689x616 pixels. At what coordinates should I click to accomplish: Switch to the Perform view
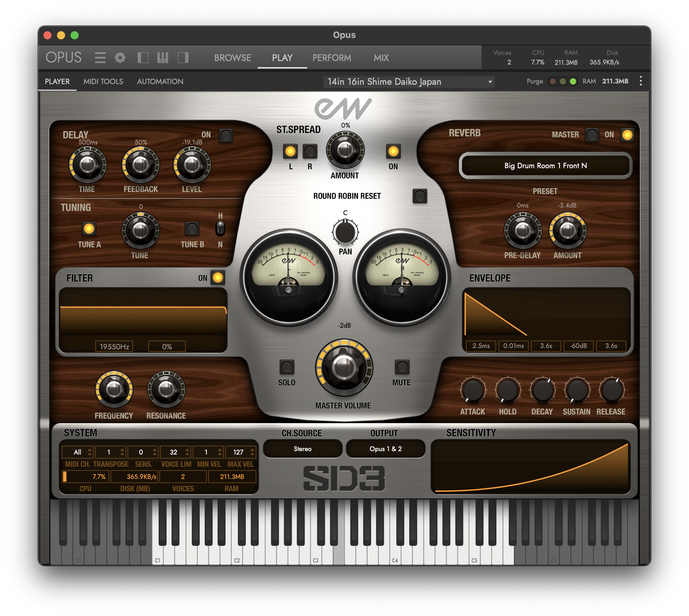332,58
